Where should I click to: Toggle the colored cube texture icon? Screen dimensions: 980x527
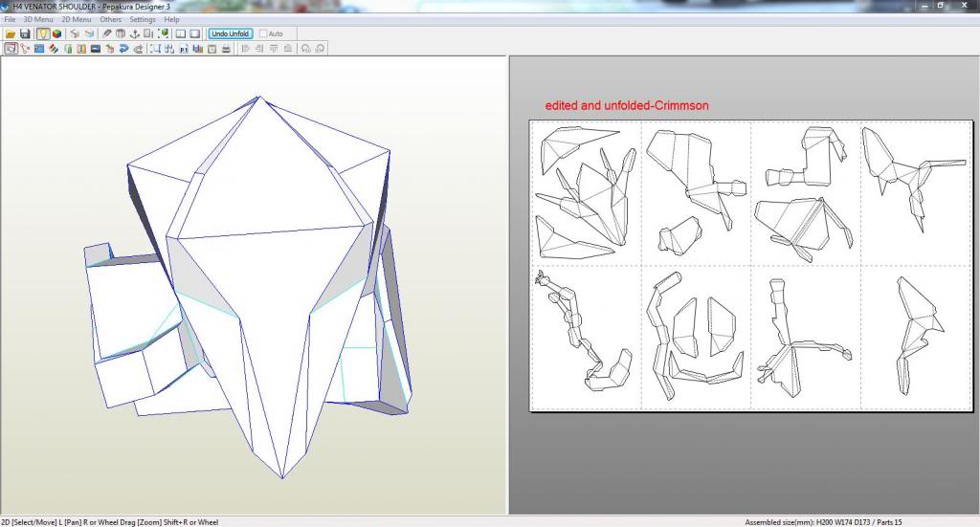pos(56,33)
